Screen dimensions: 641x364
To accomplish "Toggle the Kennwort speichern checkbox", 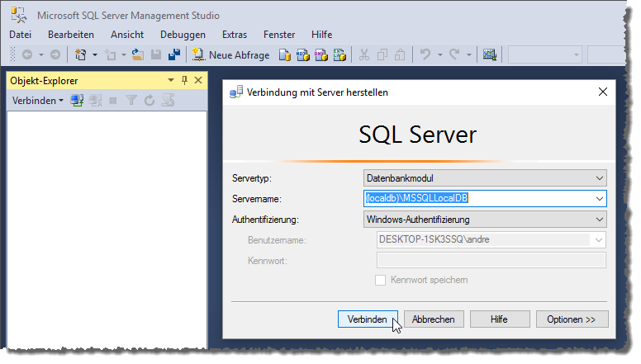I will (380, 281).
